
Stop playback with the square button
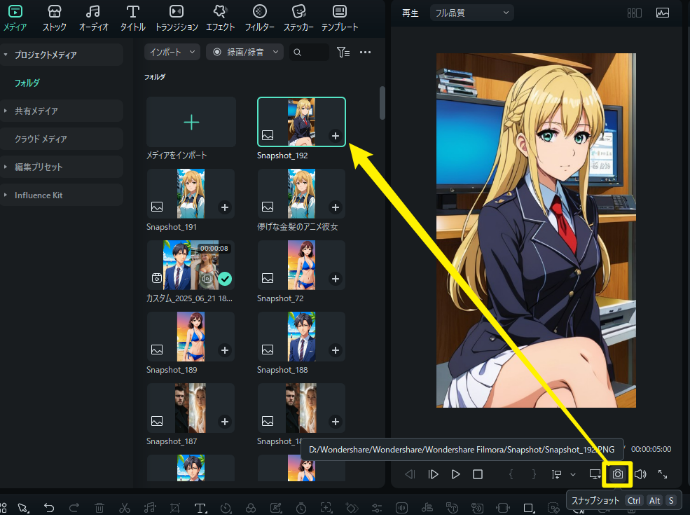(477, 474)
